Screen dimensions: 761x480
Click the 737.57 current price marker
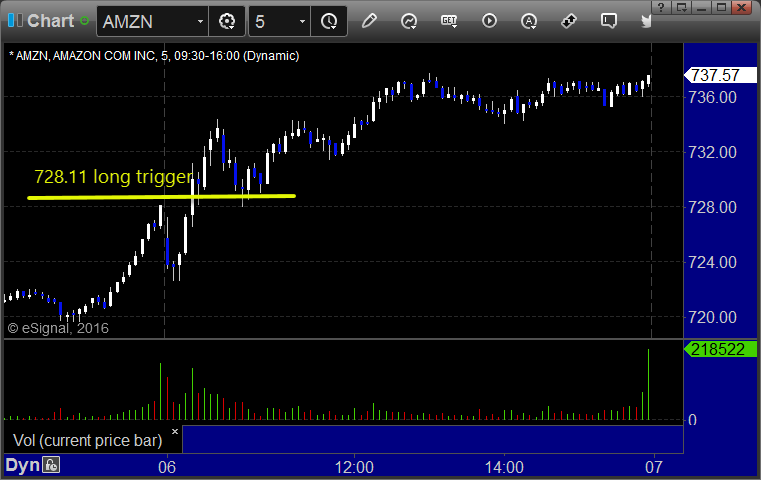click(720, 75)
